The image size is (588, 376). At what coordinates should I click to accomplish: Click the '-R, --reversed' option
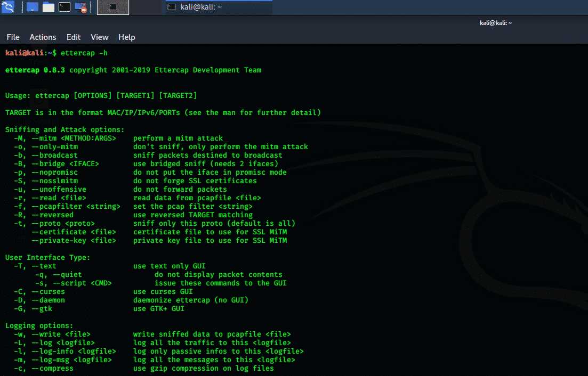(44, 215)
